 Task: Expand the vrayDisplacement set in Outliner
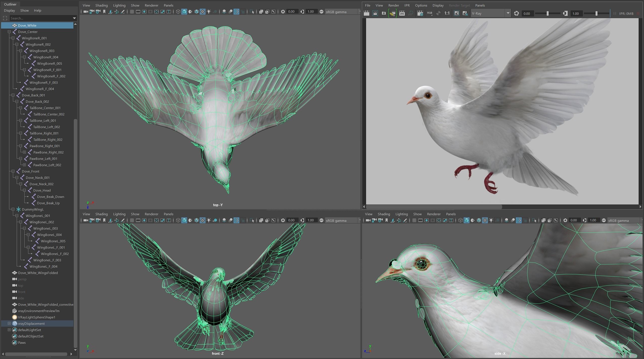point(9,323)
